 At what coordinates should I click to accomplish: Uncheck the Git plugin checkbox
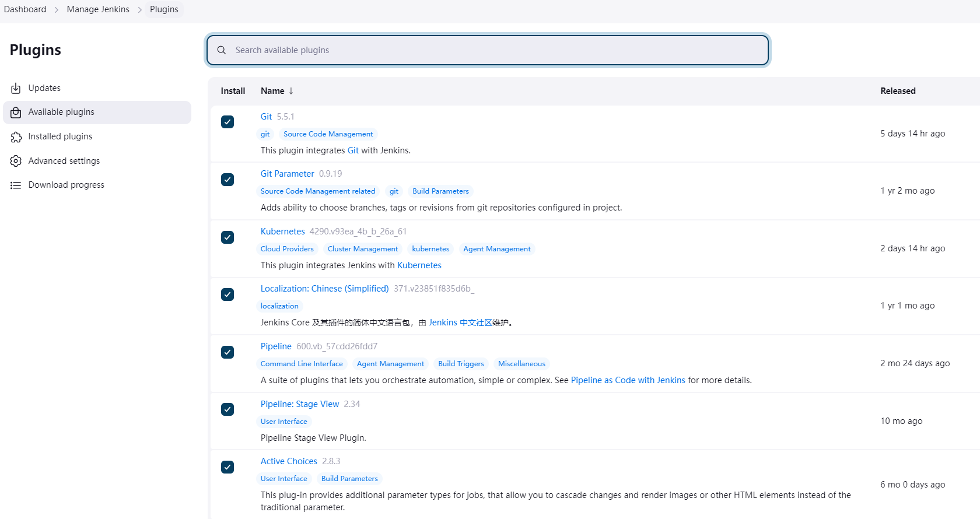click(228, 122)
